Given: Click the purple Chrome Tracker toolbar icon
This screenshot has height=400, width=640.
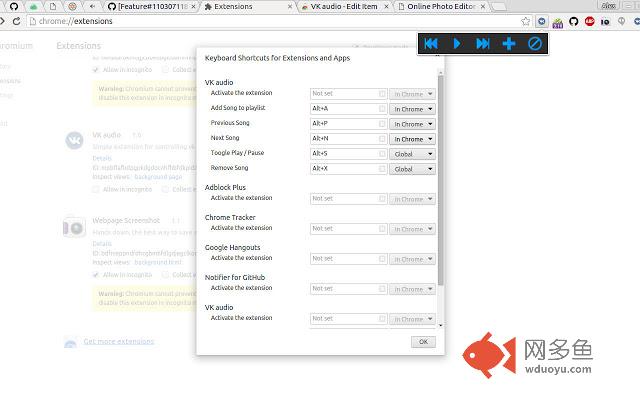Looking at the screenshot, I should pos(558,22).
